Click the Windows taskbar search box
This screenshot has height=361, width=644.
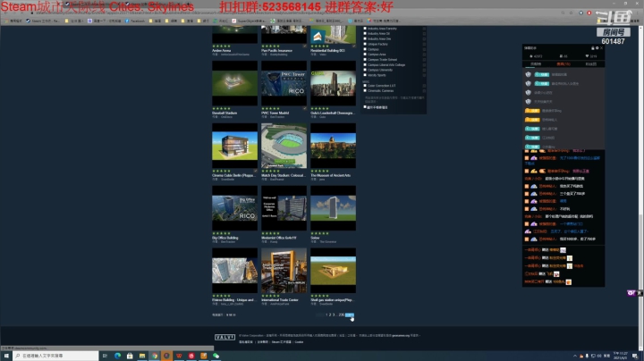point(55,356)
